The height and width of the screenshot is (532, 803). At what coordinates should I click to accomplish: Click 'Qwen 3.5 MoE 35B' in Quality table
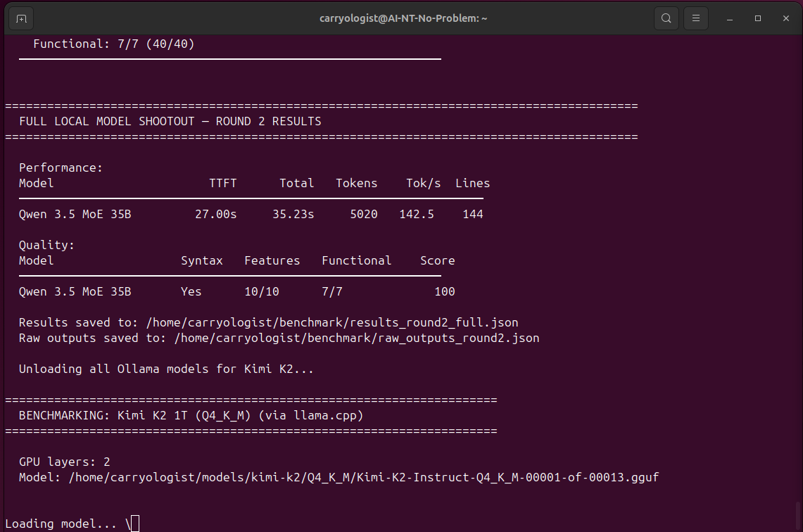tap(75, 291)
